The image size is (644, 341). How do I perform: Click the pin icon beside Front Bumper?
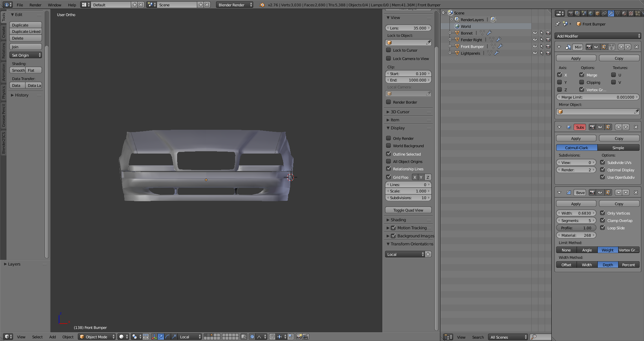(558, 24)
